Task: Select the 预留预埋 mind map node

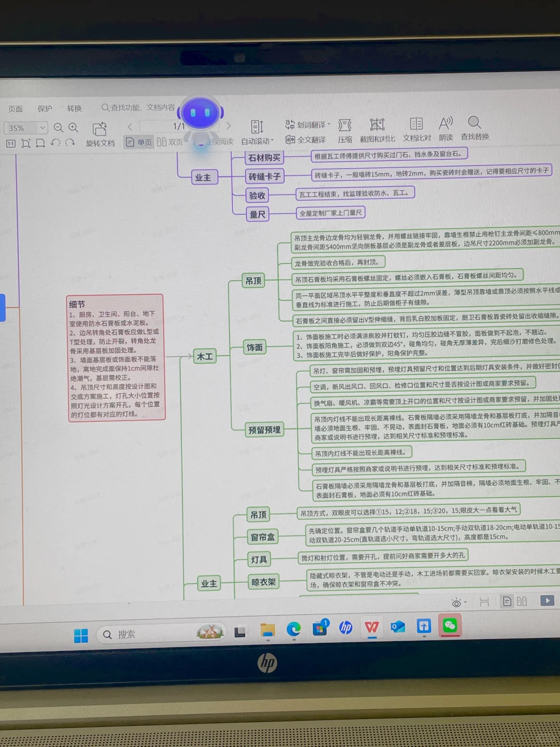Action: [x=264, y=430]
